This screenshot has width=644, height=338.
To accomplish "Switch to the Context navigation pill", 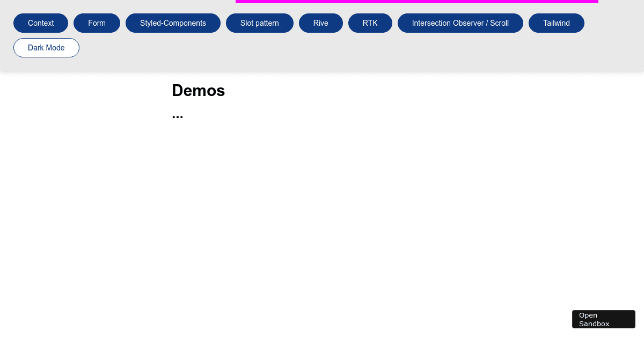I will 41,23.
